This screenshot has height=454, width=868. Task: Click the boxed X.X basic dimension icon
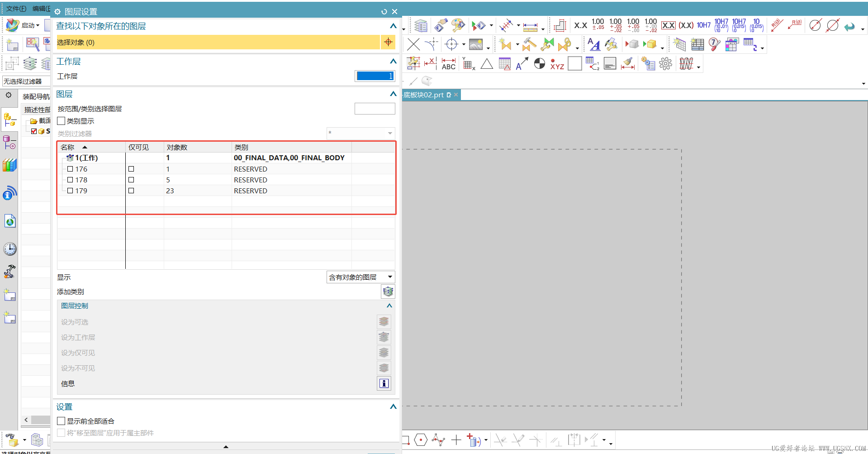click(x=669, y=25)
